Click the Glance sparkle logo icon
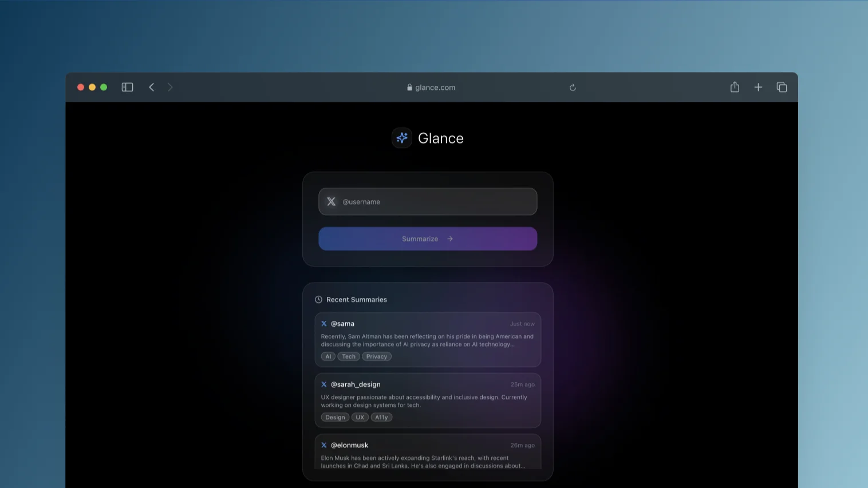868x488 pixels. (x=402, y=138)
